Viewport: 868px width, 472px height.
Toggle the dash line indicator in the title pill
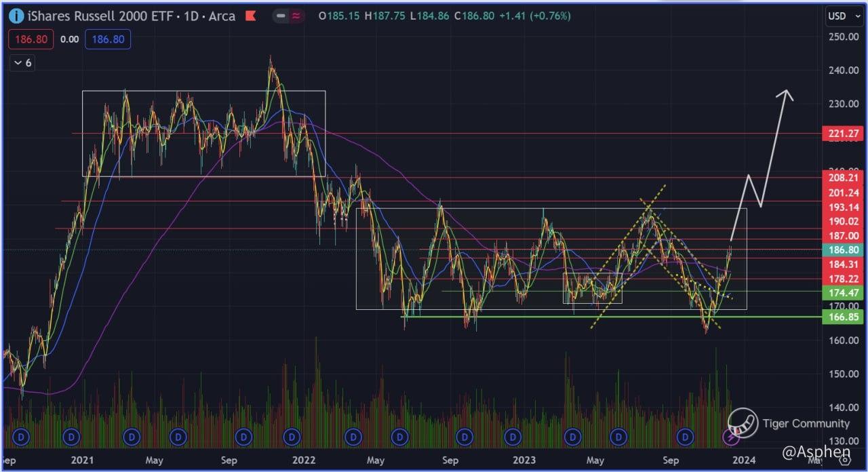281,16
